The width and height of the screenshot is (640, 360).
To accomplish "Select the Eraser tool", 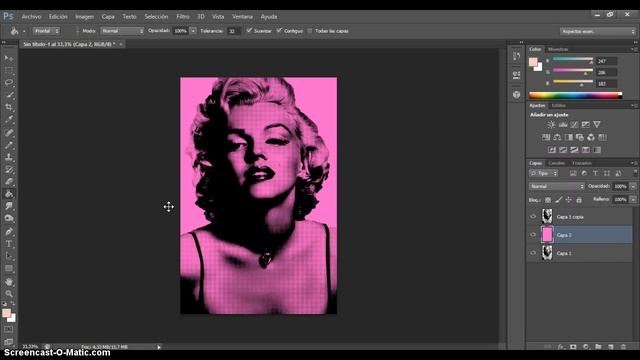I will [9, 182].
